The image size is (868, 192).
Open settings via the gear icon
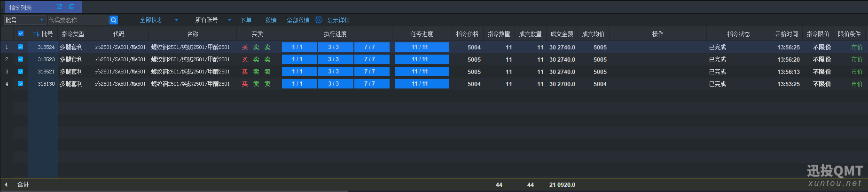click(x=319, y=20)
